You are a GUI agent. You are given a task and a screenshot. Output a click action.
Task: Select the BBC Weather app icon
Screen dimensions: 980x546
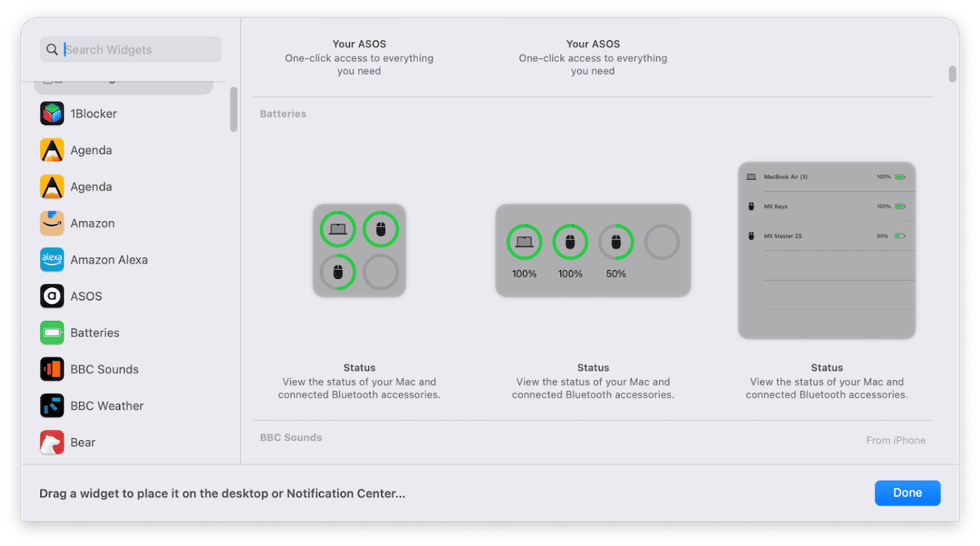point(52,406)
